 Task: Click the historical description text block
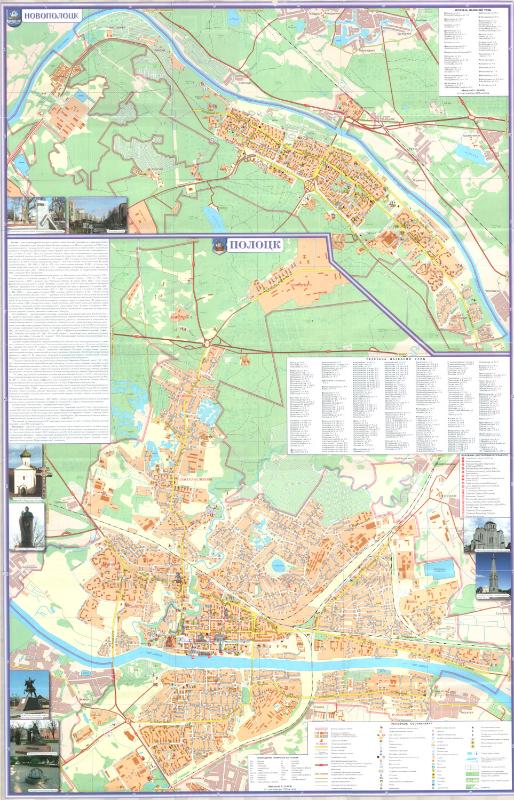pos(59,339)
